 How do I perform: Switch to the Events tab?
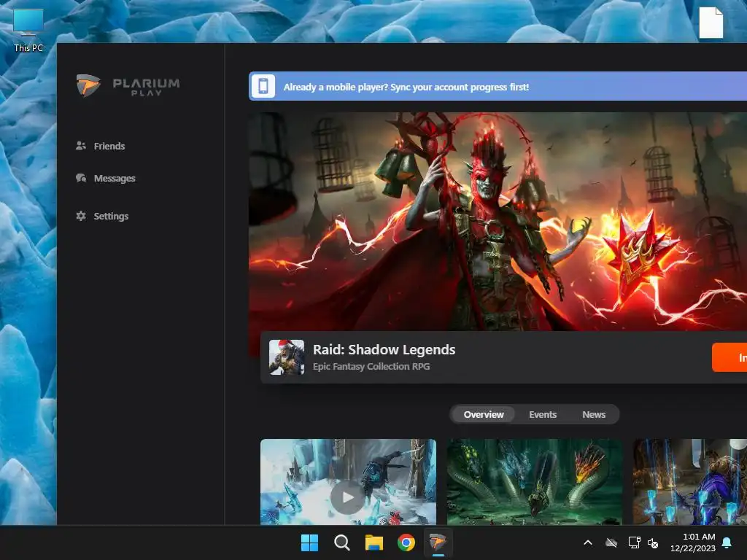(x=543, y=414)
